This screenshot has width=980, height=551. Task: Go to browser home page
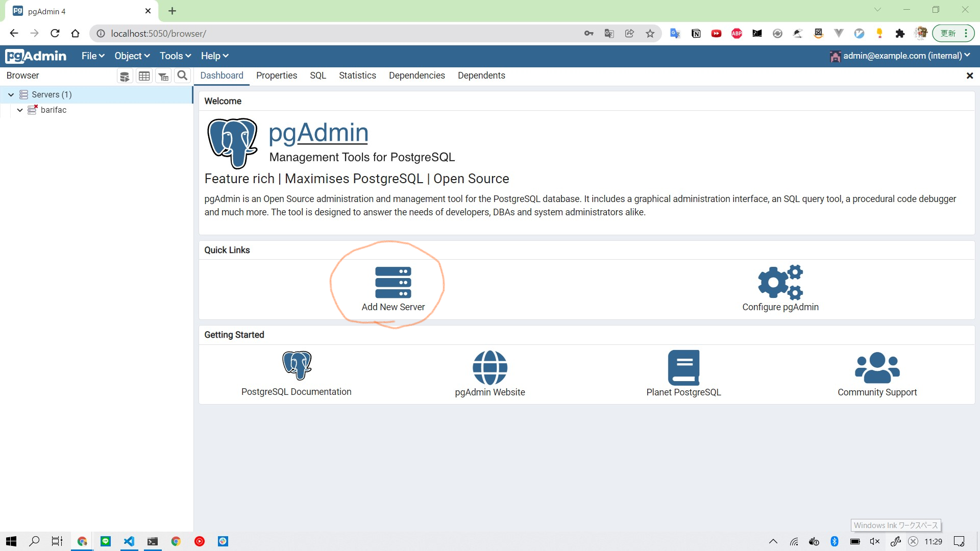(x=75, y=34)
